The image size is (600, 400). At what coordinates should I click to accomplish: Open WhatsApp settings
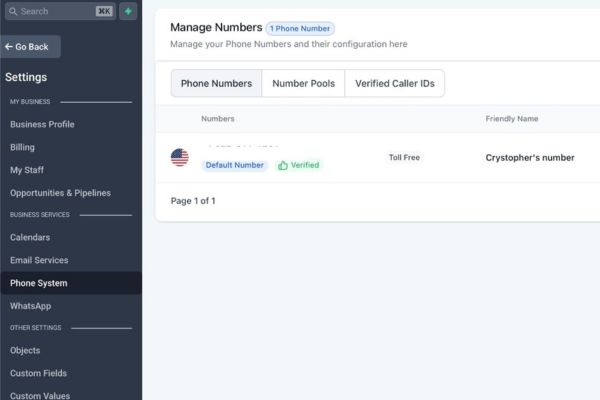click(x=31, y=306)
